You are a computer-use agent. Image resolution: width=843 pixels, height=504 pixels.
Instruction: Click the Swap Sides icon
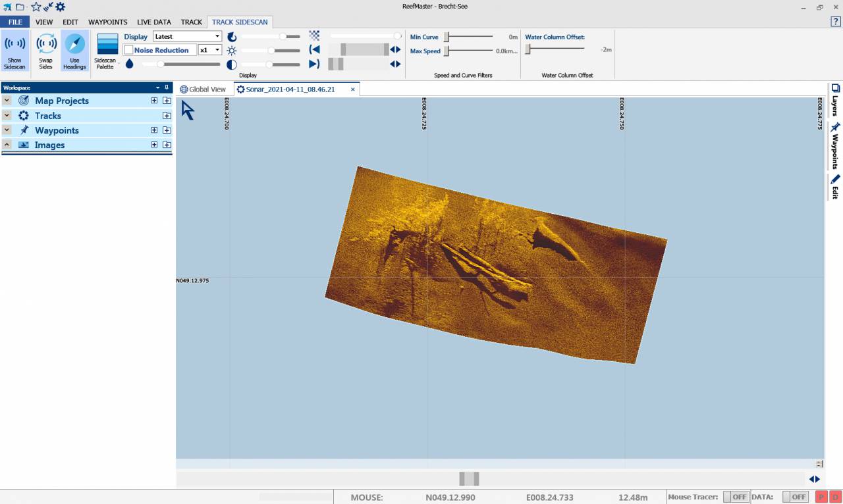(x=45, y=45)
